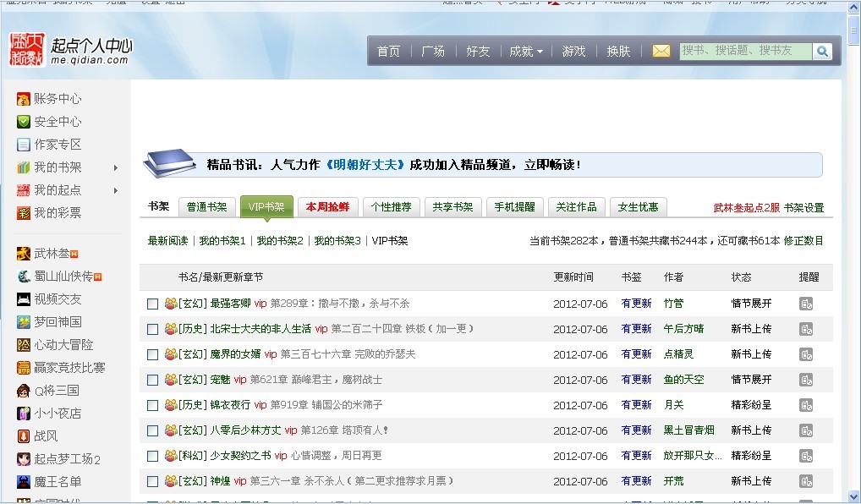The width and height of the screenshot is (861, 504).
Task: Open the 书架设置 link
Action: (x=803, y=208)
